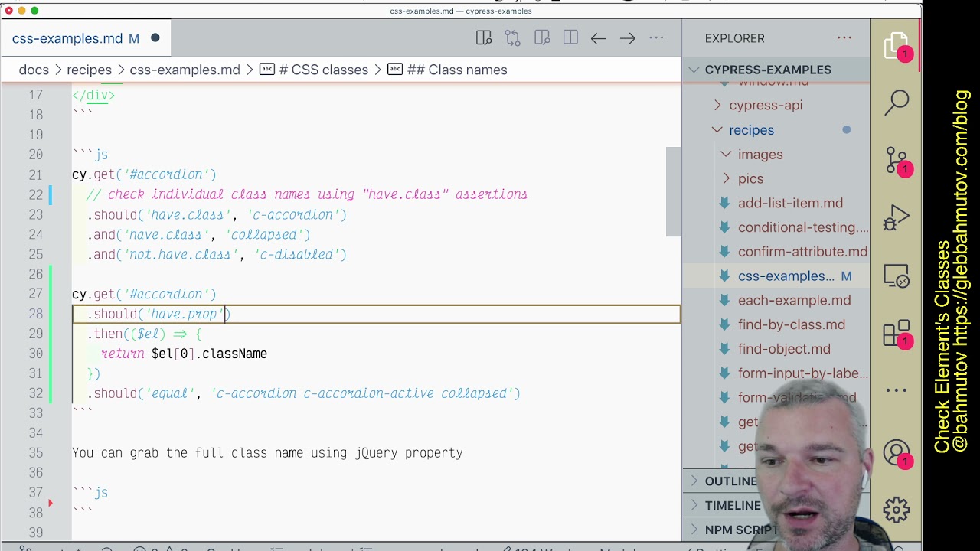Click the 'equal' assertion on line 32
Screen dimensions: 980x551
click(x=169, y=393)
